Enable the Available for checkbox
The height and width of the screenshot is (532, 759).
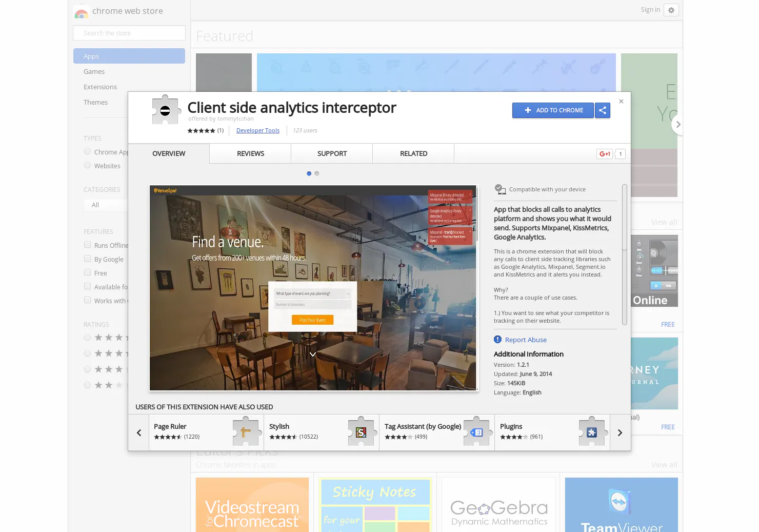(x=88, y=286)
